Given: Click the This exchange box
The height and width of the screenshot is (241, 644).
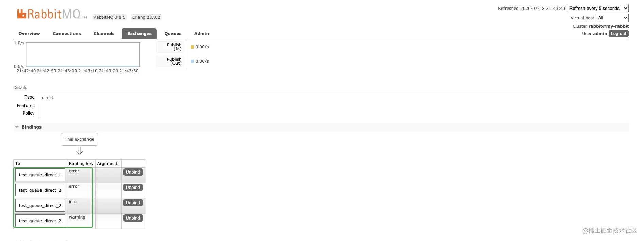Looking at the screenshot, I should [79, 139].
